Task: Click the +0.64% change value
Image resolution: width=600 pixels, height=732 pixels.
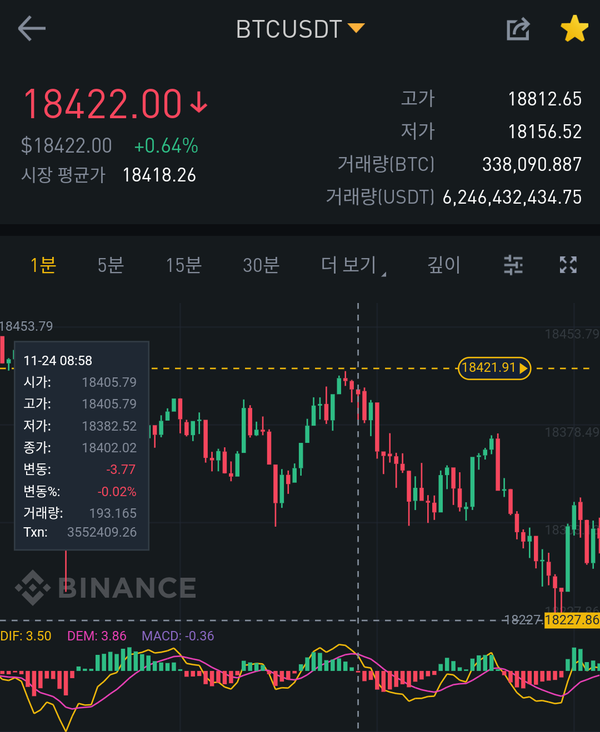Action: pos(166,146)
